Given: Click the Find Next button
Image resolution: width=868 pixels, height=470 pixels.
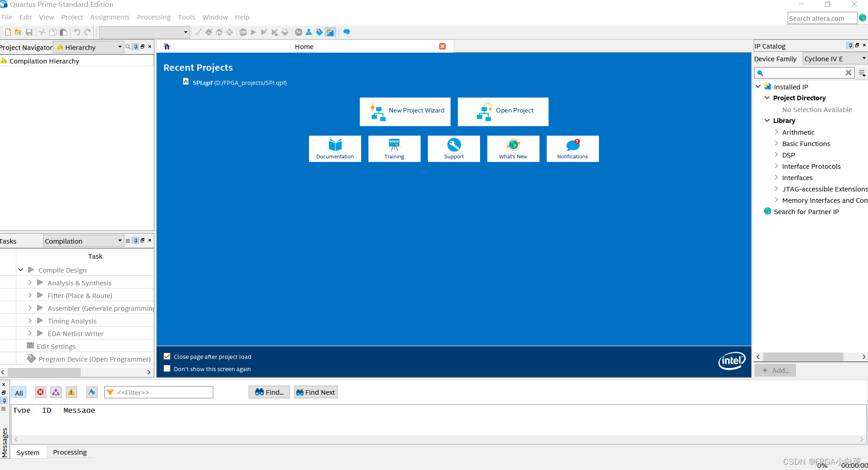Looking at the screenshot, I should point(316,392).
